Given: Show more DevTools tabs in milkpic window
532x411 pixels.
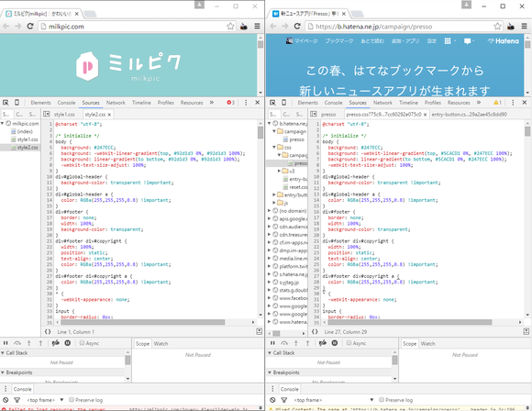Looking at the screenshot, I should (212, 103).
